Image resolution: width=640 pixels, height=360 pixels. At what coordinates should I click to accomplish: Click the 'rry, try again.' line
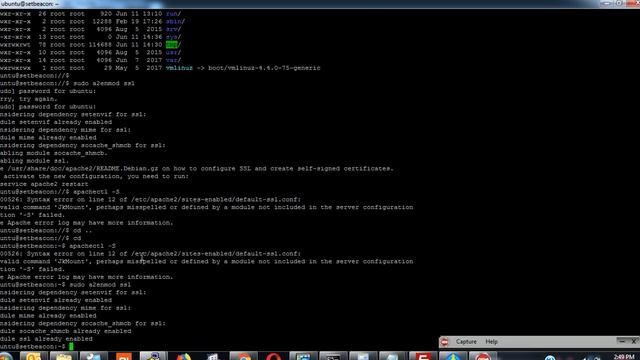coord(29,99)
